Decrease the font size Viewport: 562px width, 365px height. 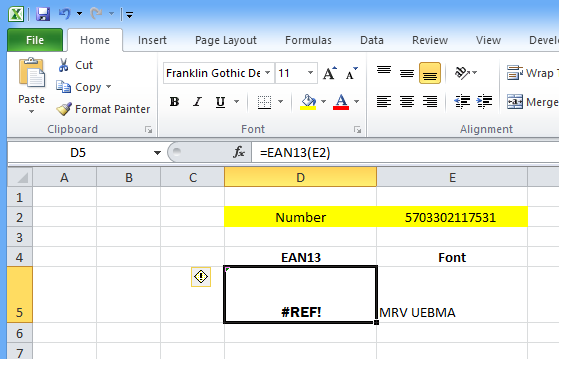coord(352,73)
